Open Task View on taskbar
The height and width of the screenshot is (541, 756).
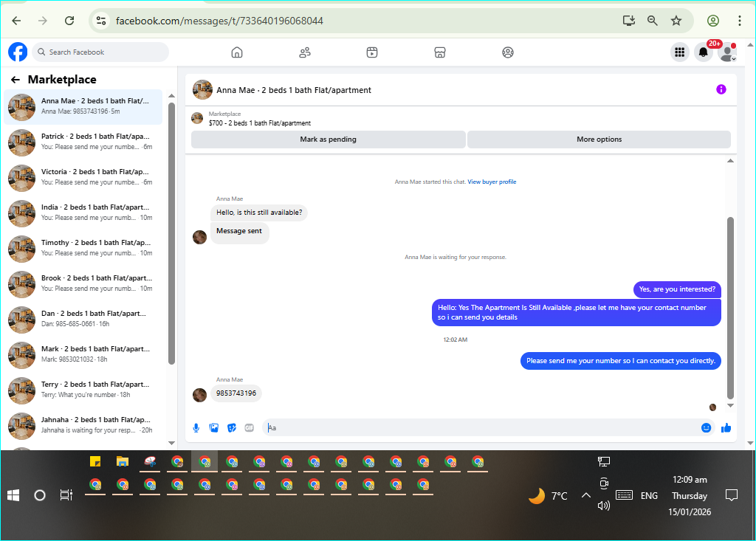click(x=66, y=495)
